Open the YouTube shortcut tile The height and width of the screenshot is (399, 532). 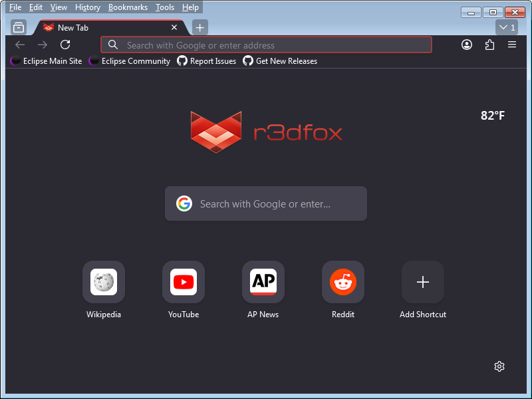coord(184,282)
